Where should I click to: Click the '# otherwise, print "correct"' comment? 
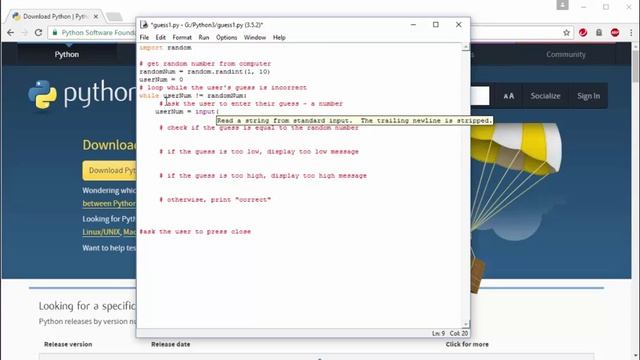pyautogui.click(x=215, y=200)
